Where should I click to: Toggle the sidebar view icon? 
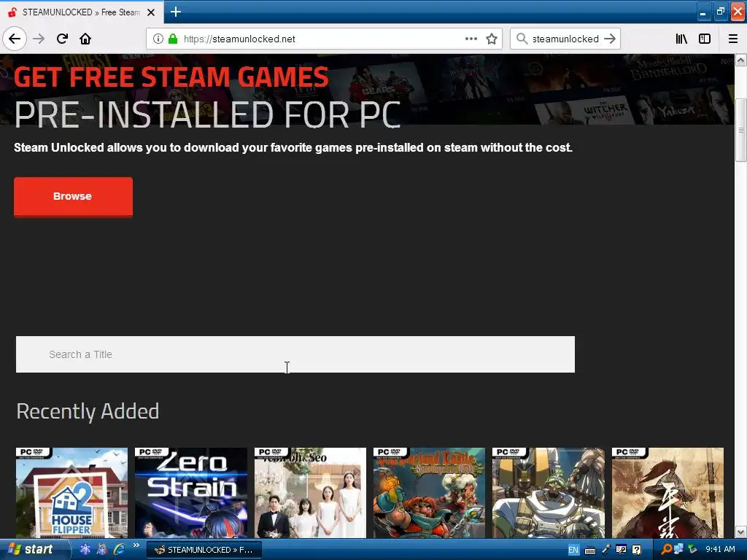point(705,39)
